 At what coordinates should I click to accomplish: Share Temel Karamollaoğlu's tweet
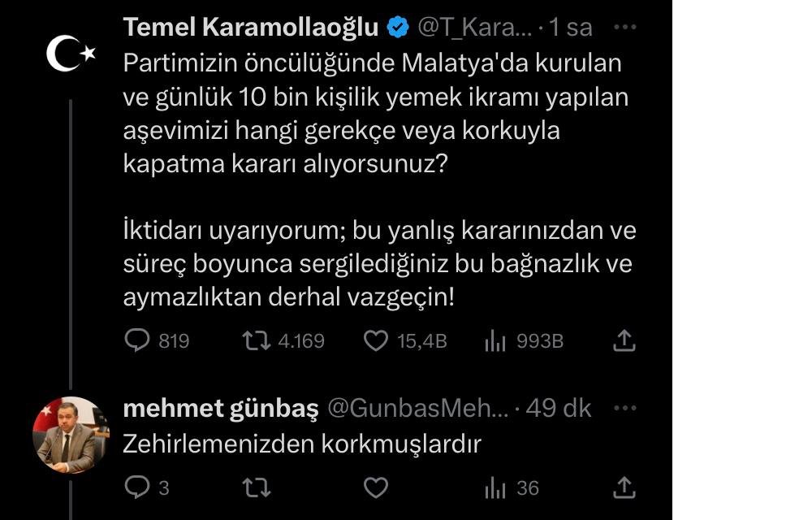[x=623, y=340]
